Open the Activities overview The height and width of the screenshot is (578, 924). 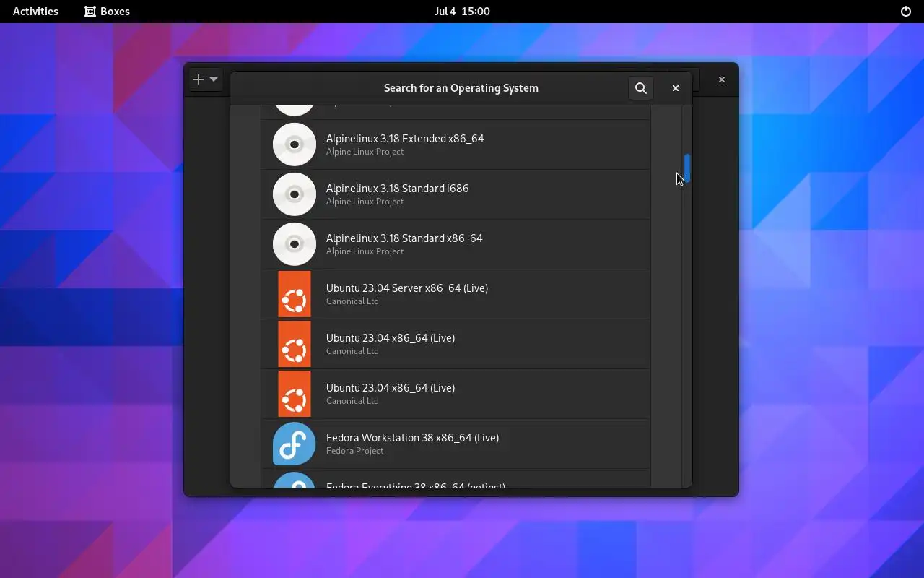click(35, 12)
